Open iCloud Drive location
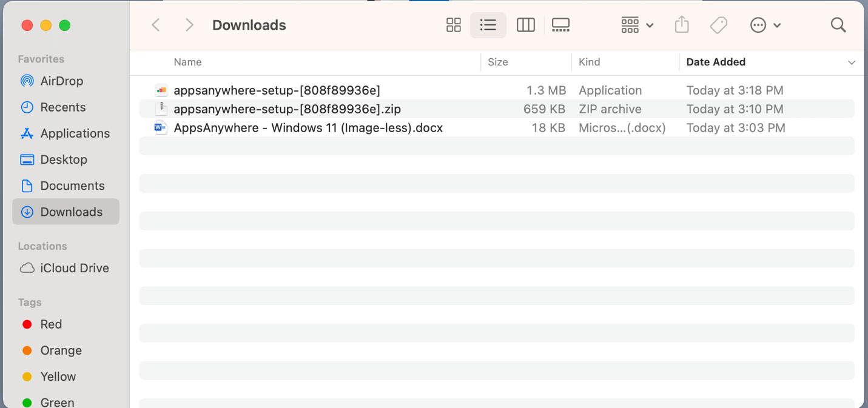 [x=74, y=268]
